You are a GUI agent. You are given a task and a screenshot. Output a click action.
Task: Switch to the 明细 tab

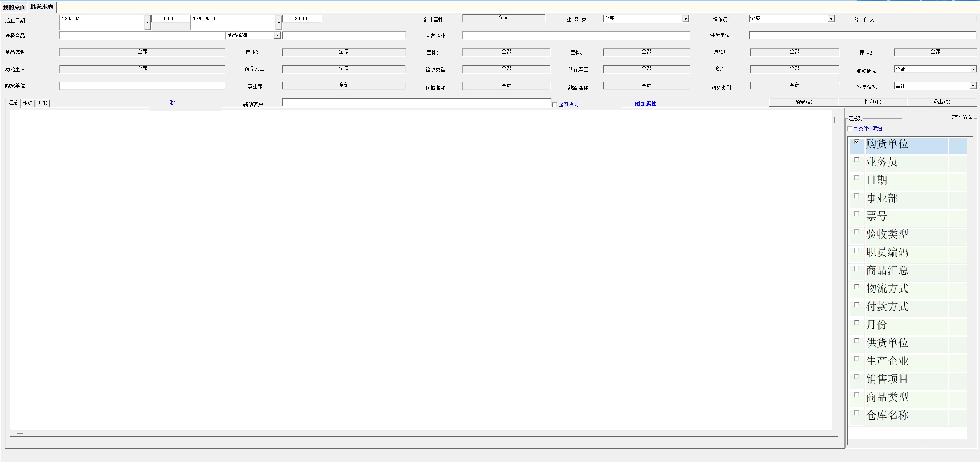pos(28,103)
